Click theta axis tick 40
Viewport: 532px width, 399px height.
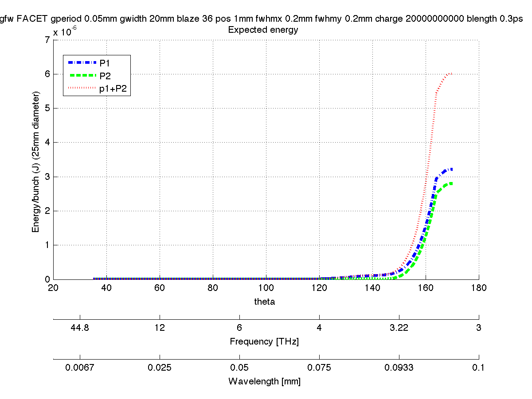tap(106, 288)
